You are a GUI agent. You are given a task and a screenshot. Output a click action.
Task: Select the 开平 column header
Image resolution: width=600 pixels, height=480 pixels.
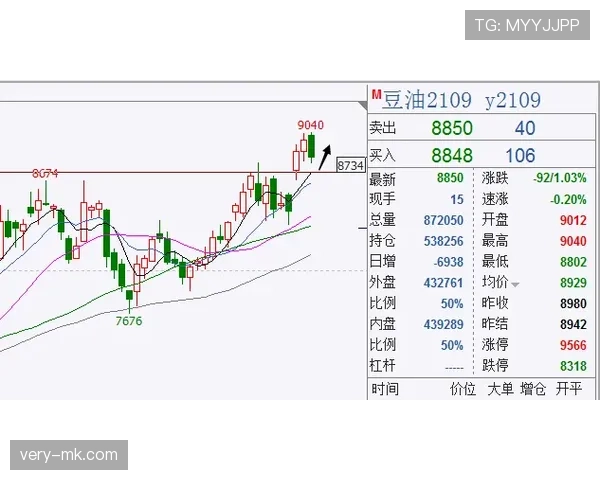(x=569, y=389)
